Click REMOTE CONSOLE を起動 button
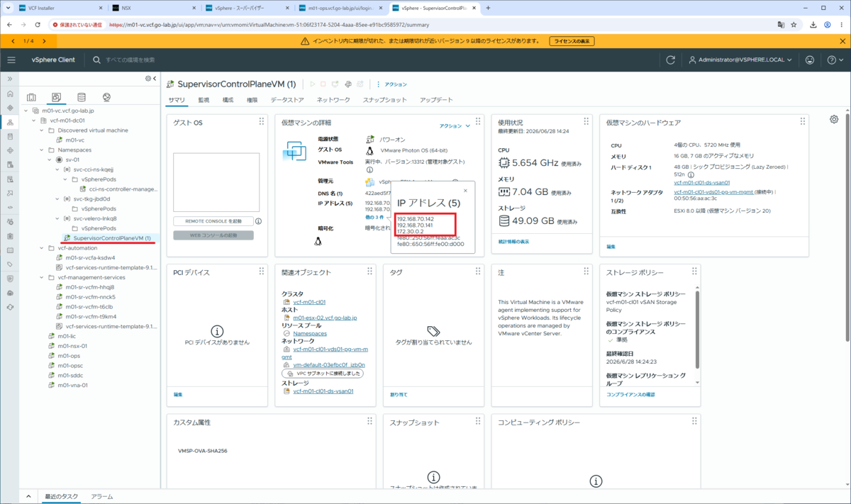 (213, 221)
